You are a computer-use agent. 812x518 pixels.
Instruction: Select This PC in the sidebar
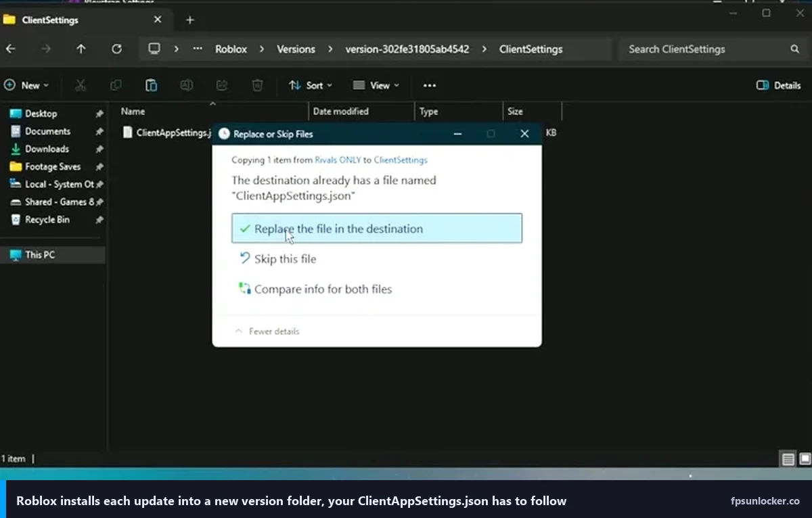(54, 254)
